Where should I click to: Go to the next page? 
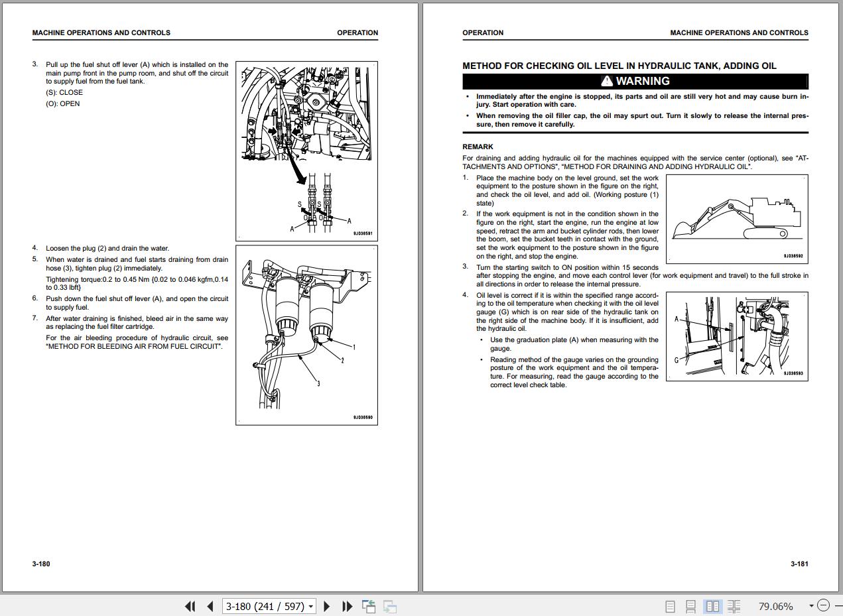coord(327,606)
